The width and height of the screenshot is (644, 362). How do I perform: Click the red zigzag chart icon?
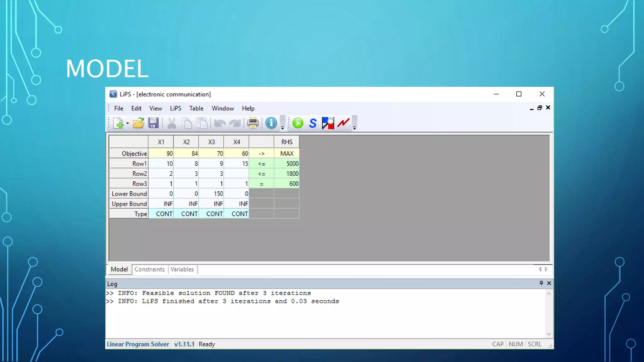pos(343,123)
